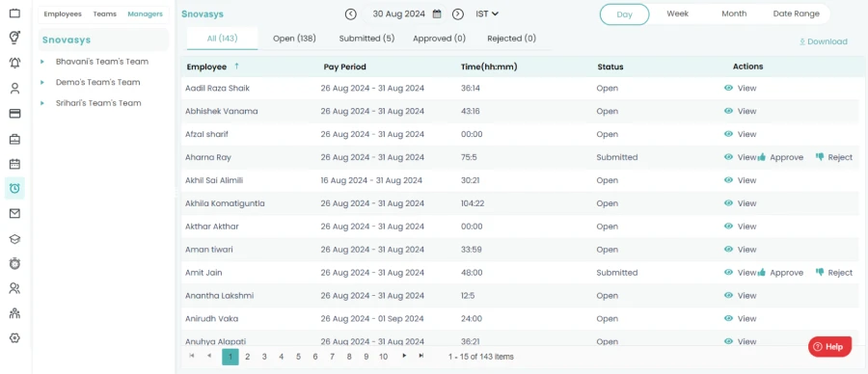This screenshot has width=868, height=374.
Task: View Afzal sharif's timesheet eye icon
Action: pos(728,134)
